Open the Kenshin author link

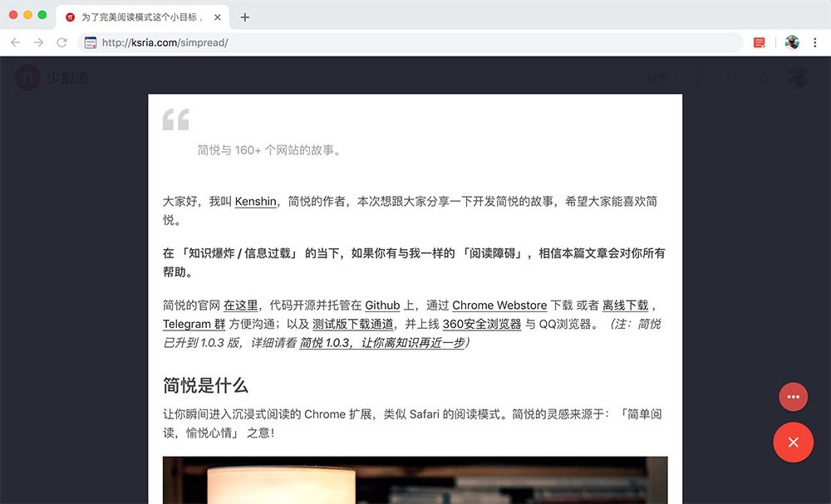click(255, 201)
